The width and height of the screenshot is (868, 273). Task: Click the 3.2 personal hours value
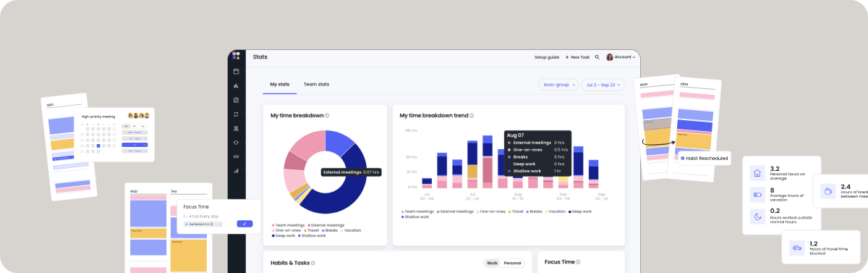pos(775,168)
